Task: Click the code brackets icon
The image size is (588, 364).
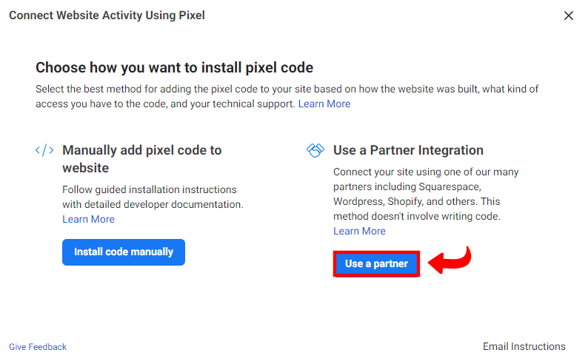Action: pos(44,150)
